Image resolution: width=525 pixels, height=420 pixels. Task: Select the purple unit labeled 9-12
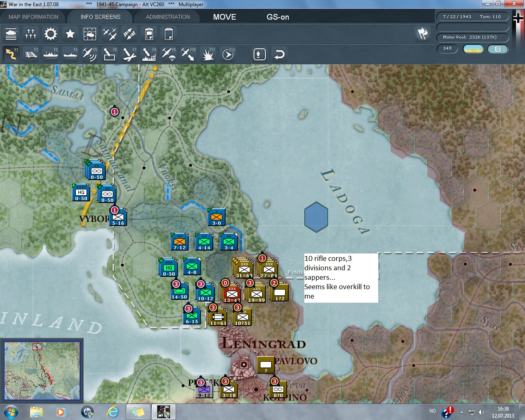coord(204,389)
